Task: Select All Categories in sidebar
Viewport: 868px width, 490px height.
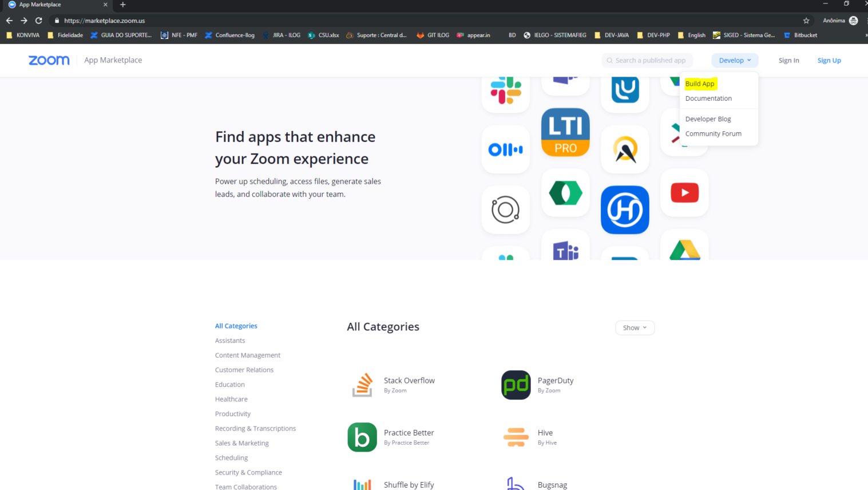Action: (x=236, y=326)
